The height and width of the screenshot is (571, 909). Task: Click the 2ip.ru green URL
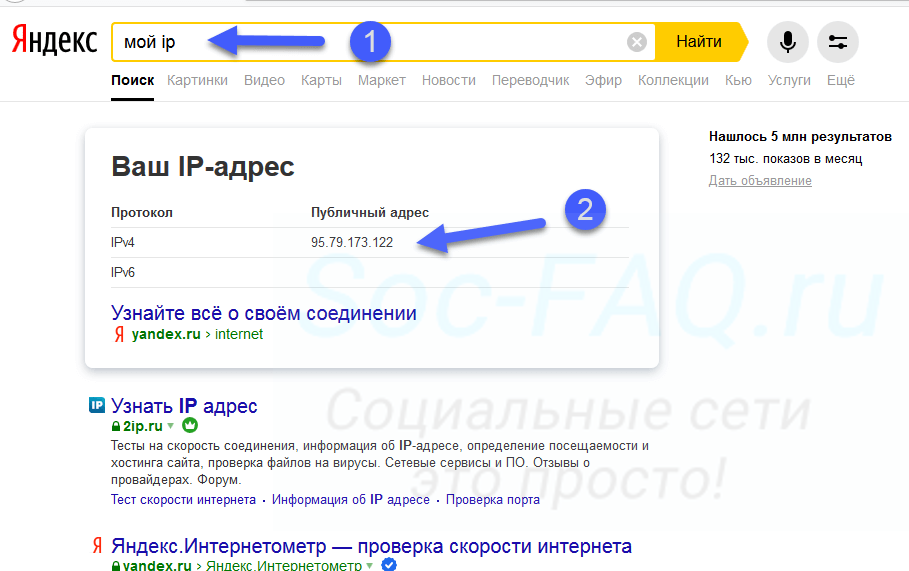pos(143,426)
